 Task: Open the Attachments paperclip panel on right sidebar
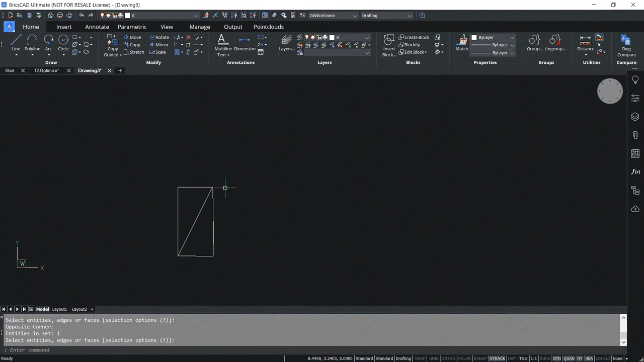(635, 135)
